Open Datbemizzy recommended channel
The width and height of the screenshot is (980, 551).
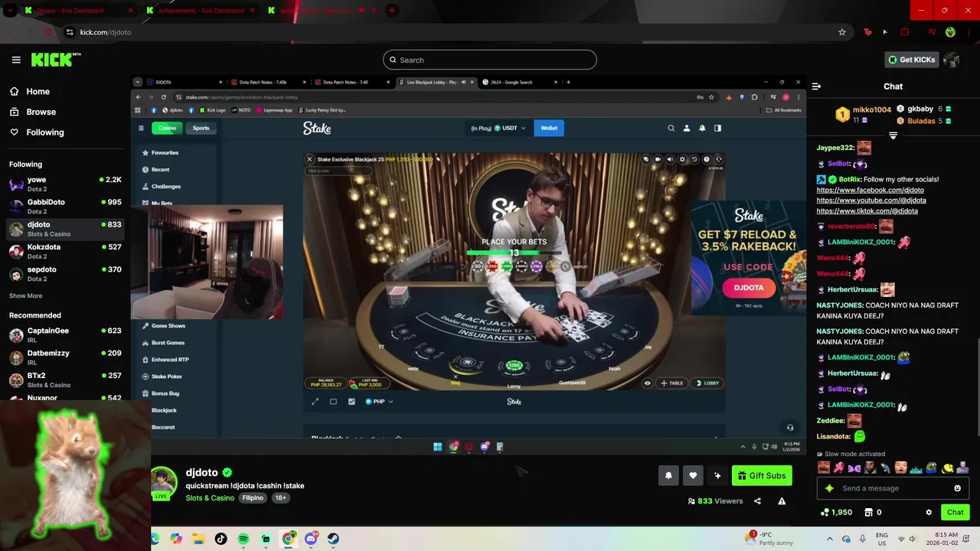(64, 357)
